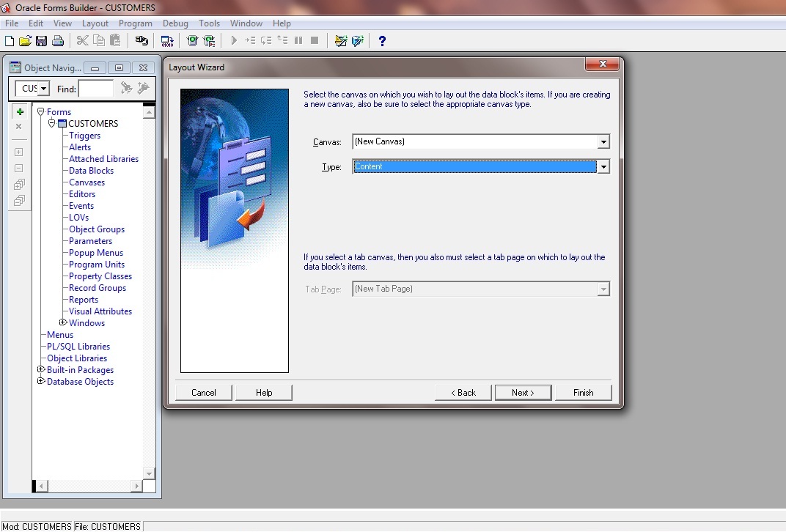Click the Open folder toolbar icon
The height and width of the screenshot is (532, 786).
[x=25, y=41]
